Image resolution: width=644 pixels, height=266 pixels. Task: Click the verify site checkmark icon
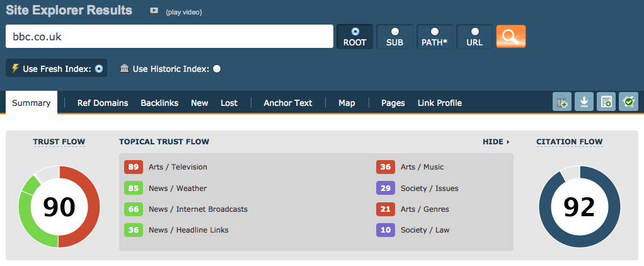[628, 101]
